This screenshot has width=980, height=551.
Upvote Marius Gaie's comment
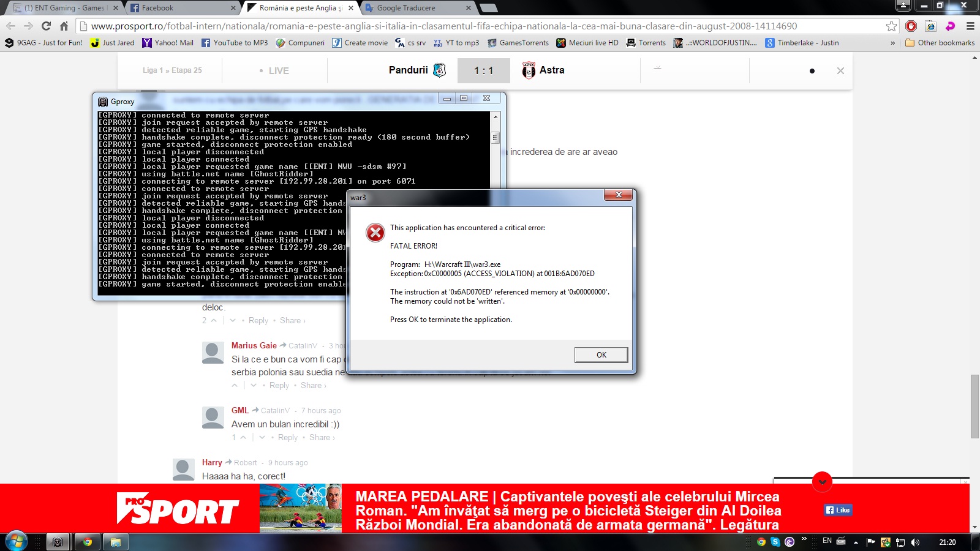tap(235, 385)
